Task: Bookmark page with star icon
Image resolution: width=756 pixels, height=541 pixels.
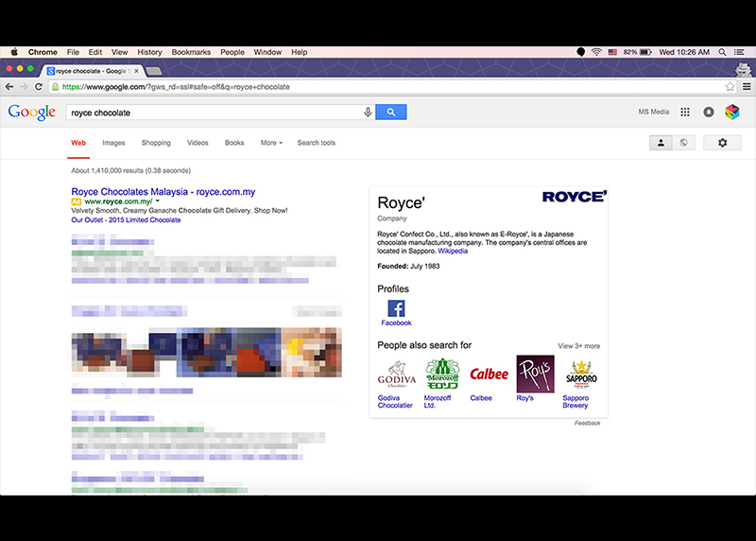Action: pyautogui.click(x=730, y=87)
